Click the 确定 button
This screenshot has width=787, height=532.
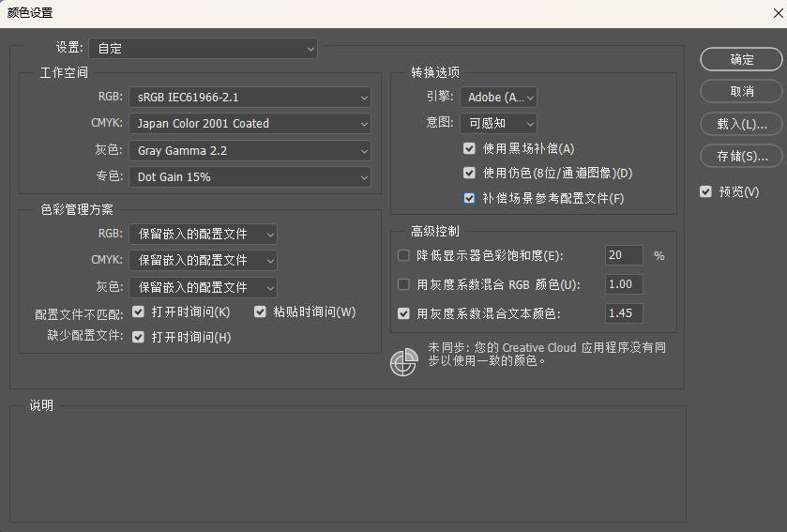[x=741, y=59]
